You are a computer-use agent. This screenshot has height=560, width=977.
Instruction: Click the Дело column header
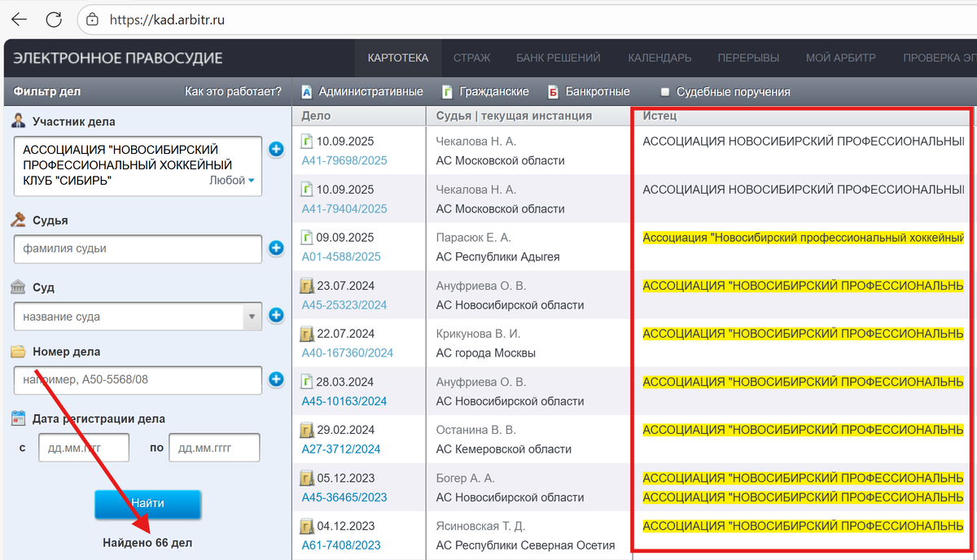coord(316,116)
